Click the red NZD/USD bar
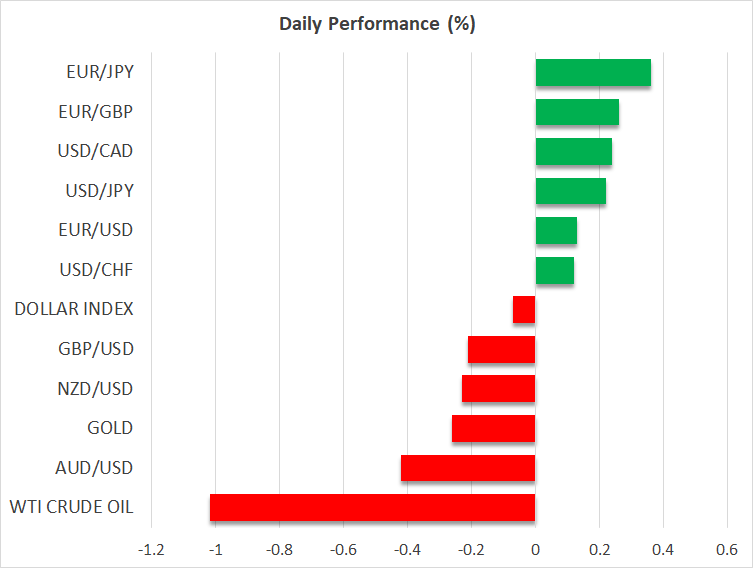 (498, 389)
